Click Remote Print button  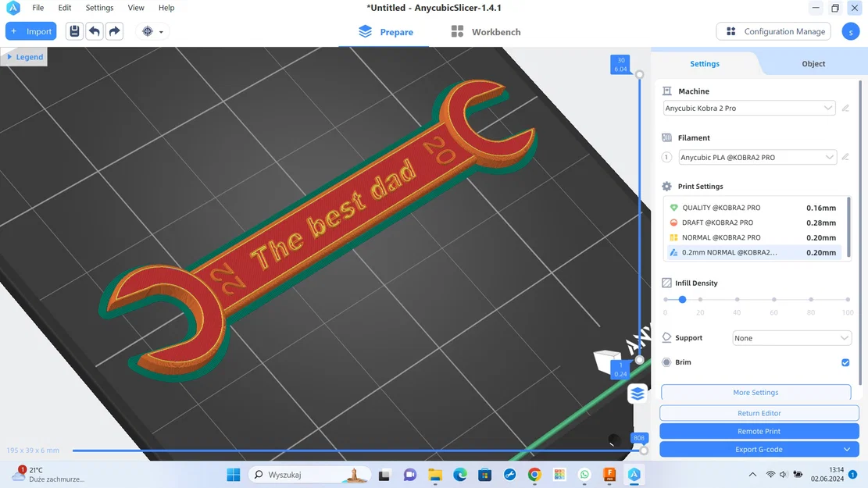(759, 431)
